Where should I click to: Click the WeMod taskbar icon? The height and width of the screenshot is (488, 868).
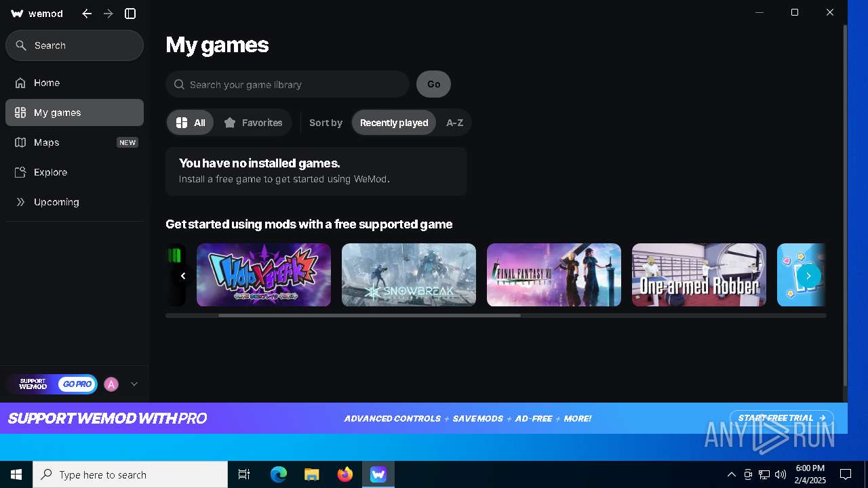click(378, 474)
